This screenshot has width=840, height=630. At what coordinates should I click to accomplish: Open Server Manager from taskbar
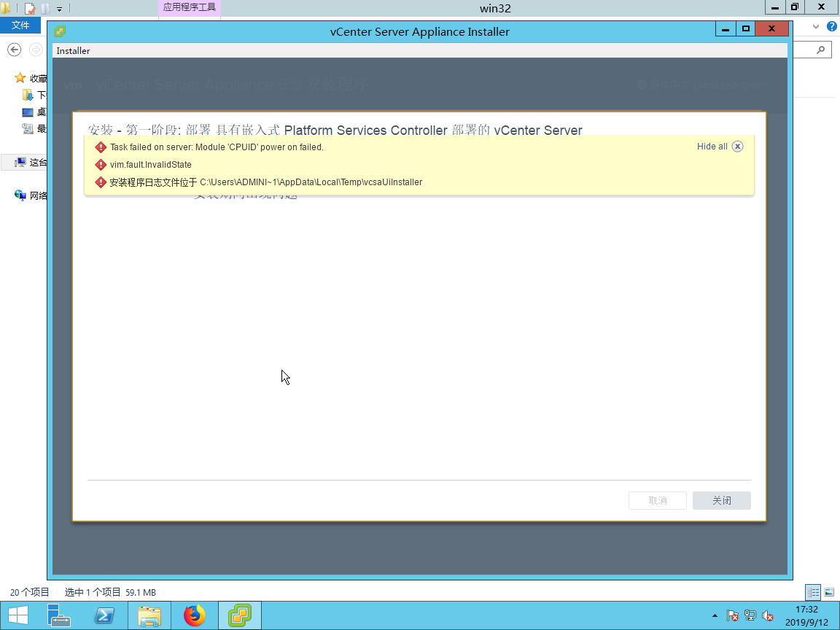[x=58, y=615]
